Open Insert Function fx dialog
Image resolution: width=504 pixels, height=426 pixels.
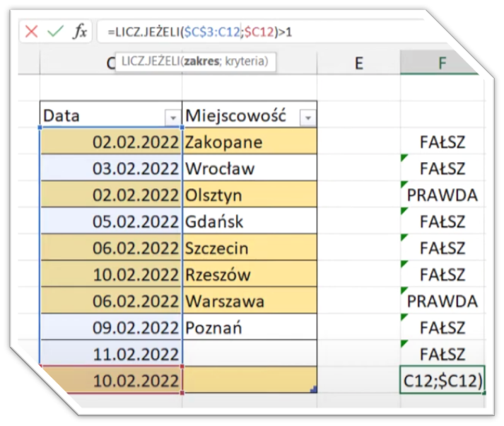[x=81, y=31]
